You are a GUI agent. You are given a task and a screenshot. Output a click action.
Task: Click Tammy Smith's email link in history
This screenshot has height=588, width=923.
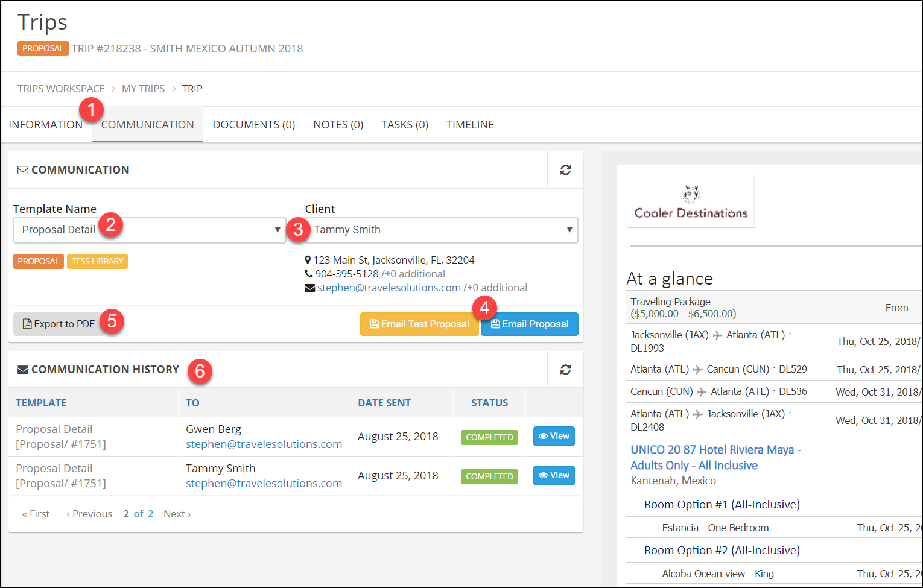click(x=264, y=484)
